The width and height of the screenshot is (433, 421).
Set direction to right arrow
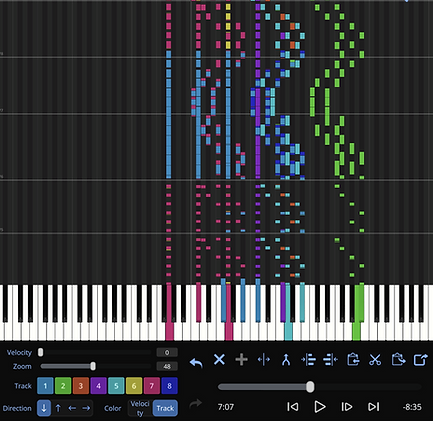86,408
